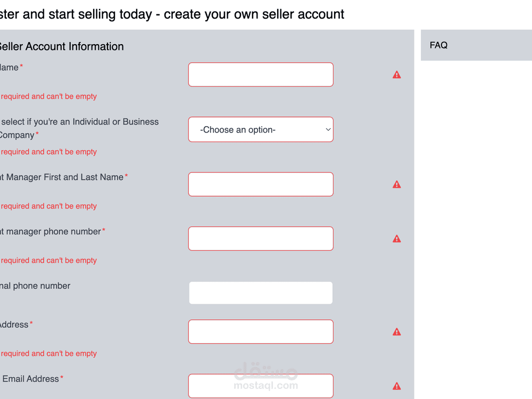Click the "Email Address" label text
The width and height of the screenshot is (532, 399).
pyautogui.click(x=31, y=379)
